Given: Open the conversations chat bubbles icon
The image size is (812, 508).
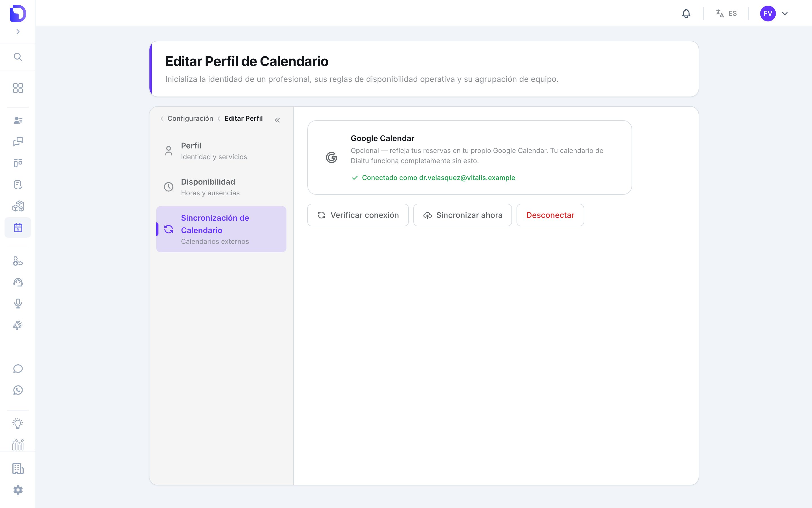Looking at the screenshot, I should coord(18,142).
